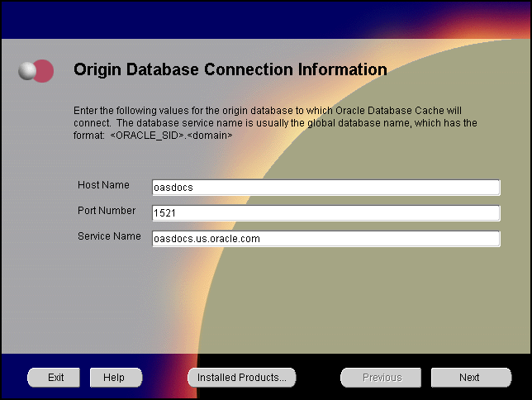Focus the Host Name field

pyautogui.click(x=325, y=188)
